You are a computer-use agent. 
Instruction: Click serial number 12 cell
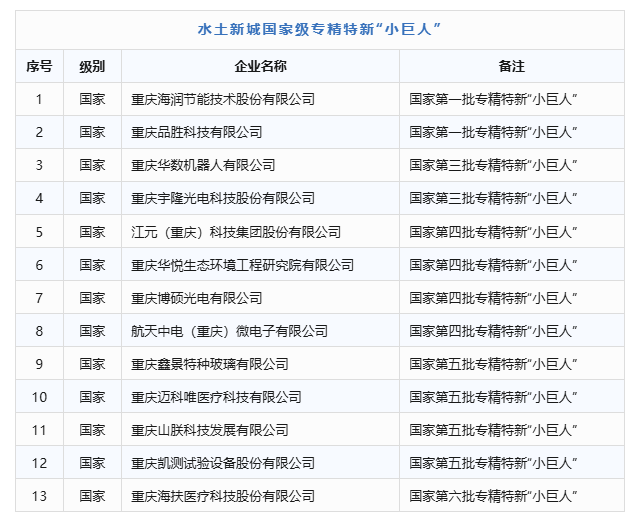click(x=40, y=463)
